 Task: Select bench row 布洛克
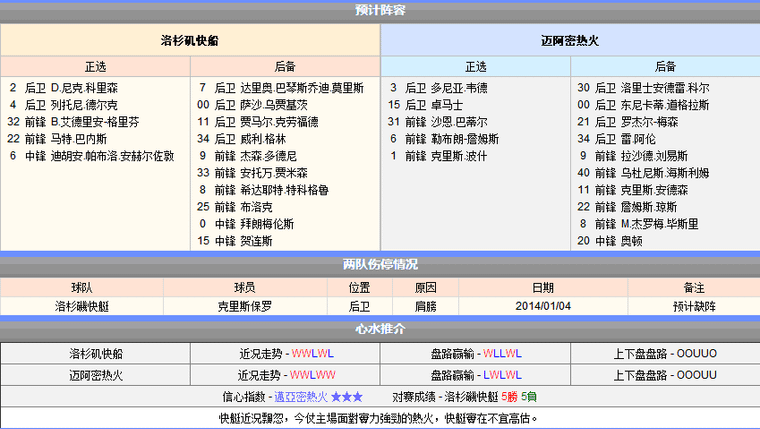point(235,207)
